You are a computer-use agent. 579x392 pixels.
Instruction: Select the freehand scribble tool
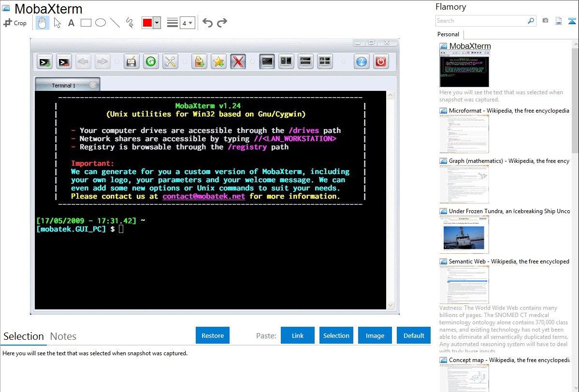coord(130,23)
